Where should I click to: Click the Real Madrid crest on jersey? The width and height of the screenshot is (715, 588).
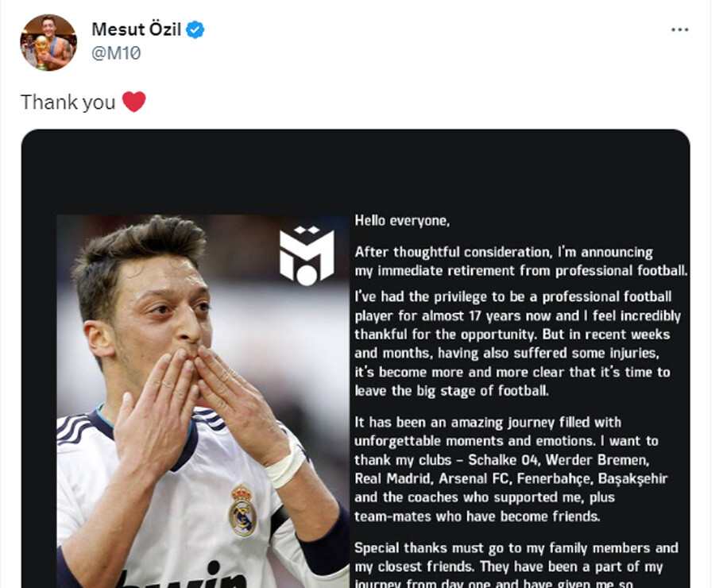(x=242, y=509)
